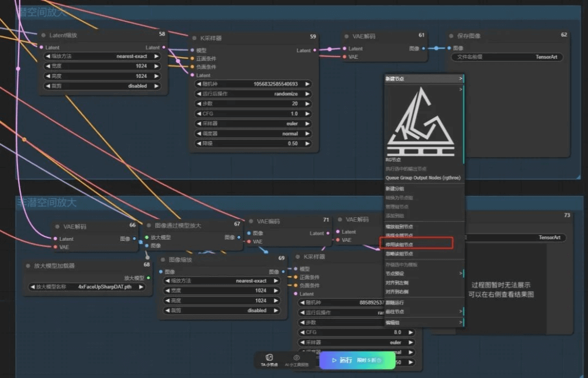Expand the 节点预设 submenu

click(424, 273)
